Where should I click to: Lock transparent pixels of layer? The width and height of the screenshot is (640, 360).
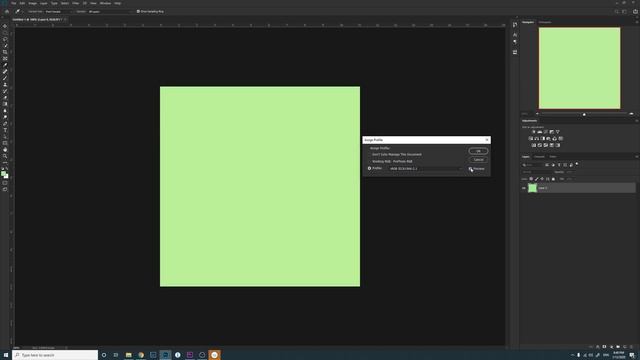point(531,179)
